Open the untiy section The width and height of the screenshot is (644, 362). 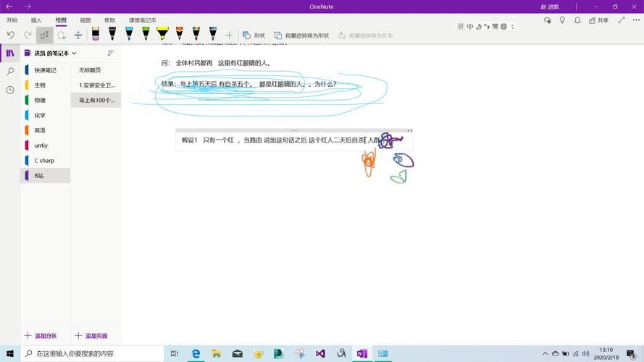(45, 146)
